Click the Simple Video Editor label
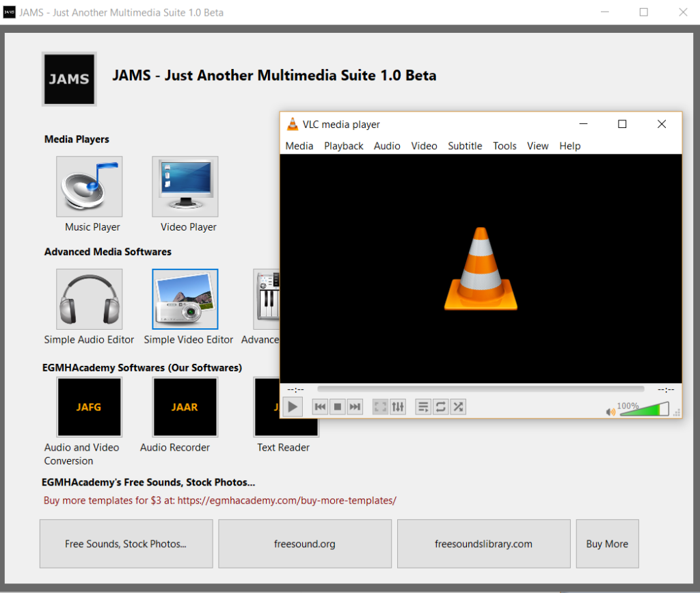 (189, 340)
